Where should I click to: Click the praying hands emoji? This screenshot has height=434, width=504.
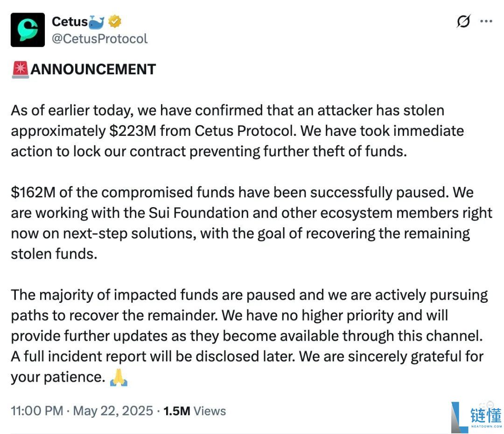(x=119, y=377)
